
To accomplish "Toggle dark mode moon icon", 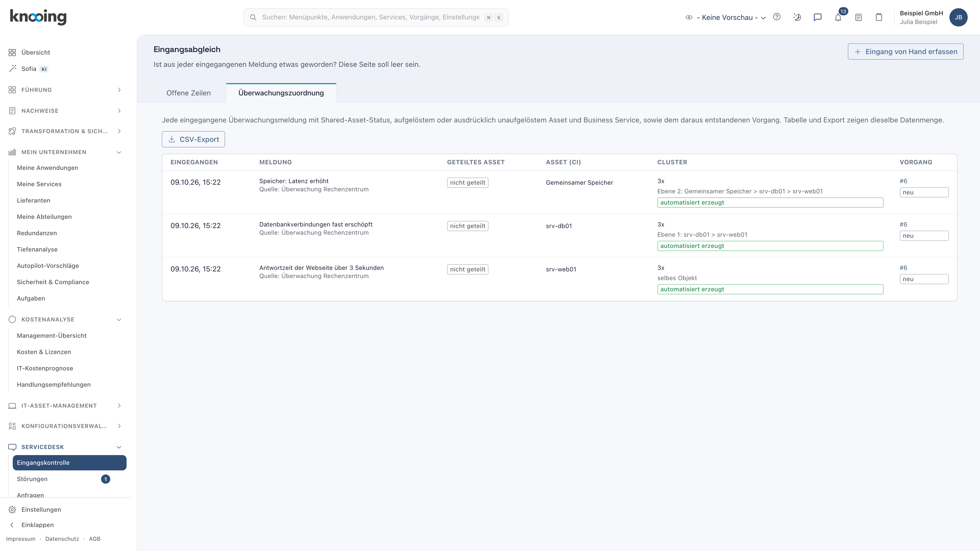I will click(797, 17).
